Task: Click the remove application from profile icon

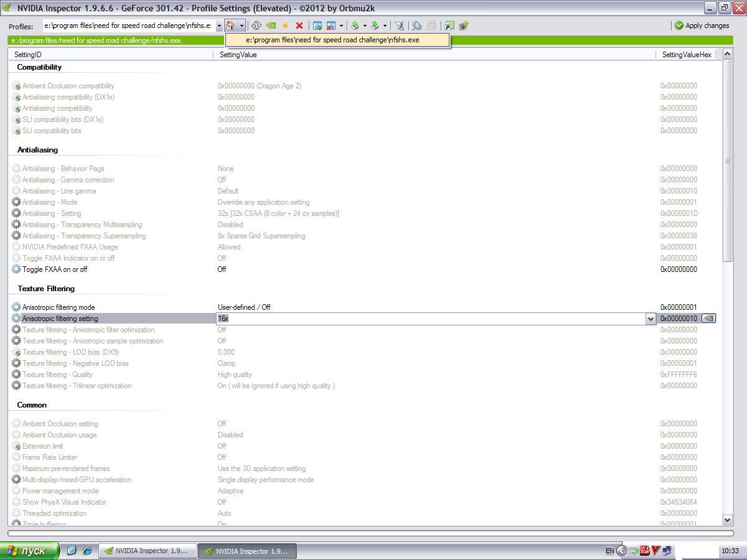Action: pyautogui.click(x=331, y=26)
